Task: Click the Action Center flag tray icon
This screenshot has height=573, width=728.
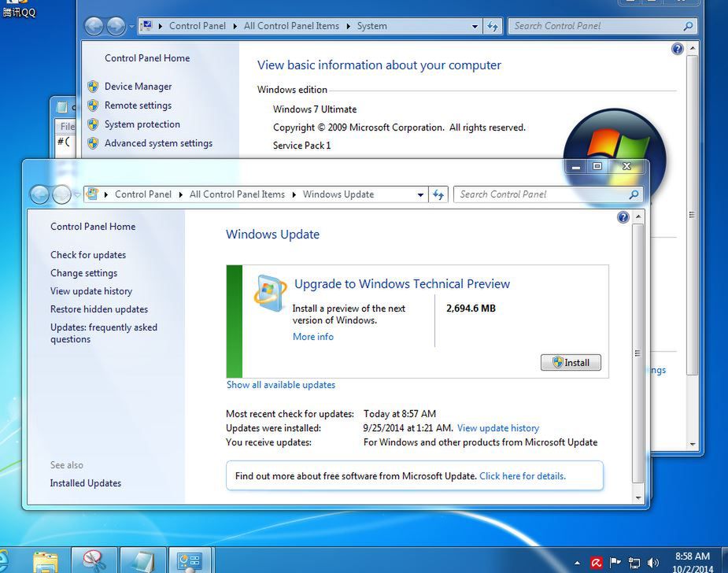Action: point(615,563)
